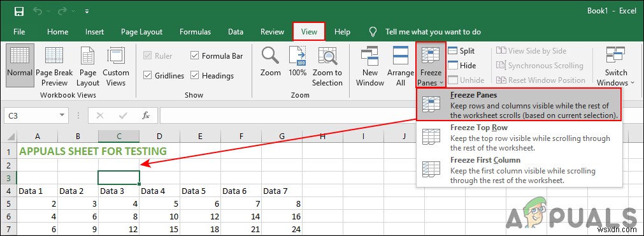Viewport: 644px width, 236px height.
Task: Click the cell containing 14
Action: pyautogui.click(x=241, y=217)
